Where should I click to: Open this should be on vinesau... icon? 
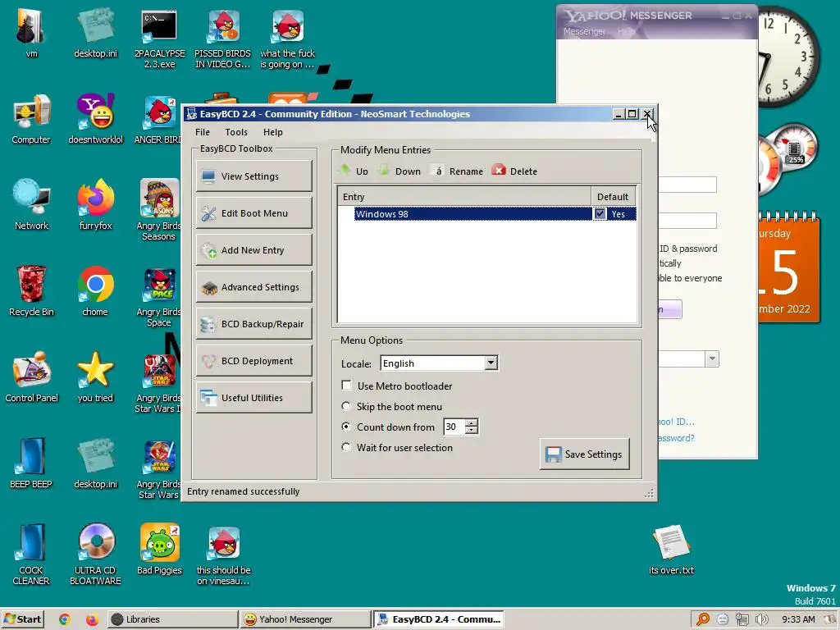[223, 555]
